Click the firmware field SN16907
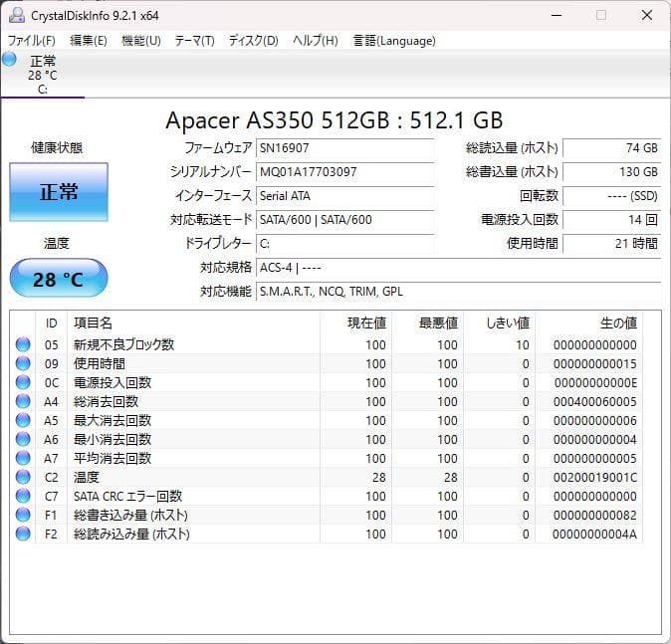Screen dimensions: 671x644 pyautogui.click(x=344, y=148)
